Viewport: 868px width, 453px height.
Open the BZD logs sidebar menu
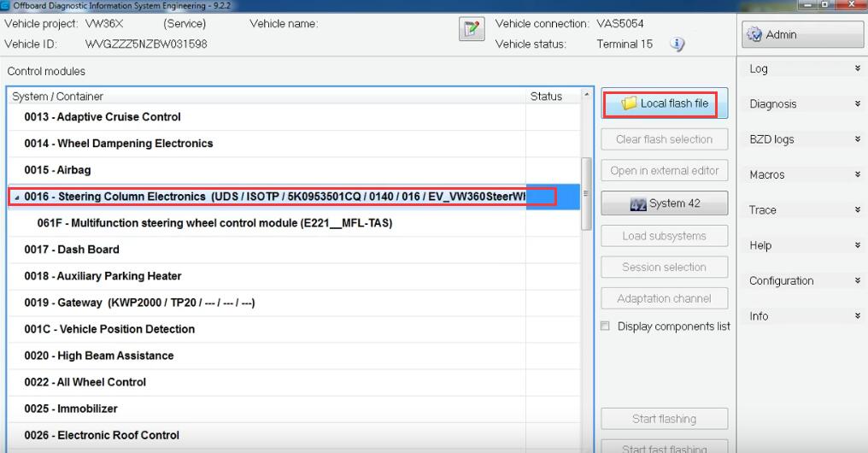[x=803, y=139]
